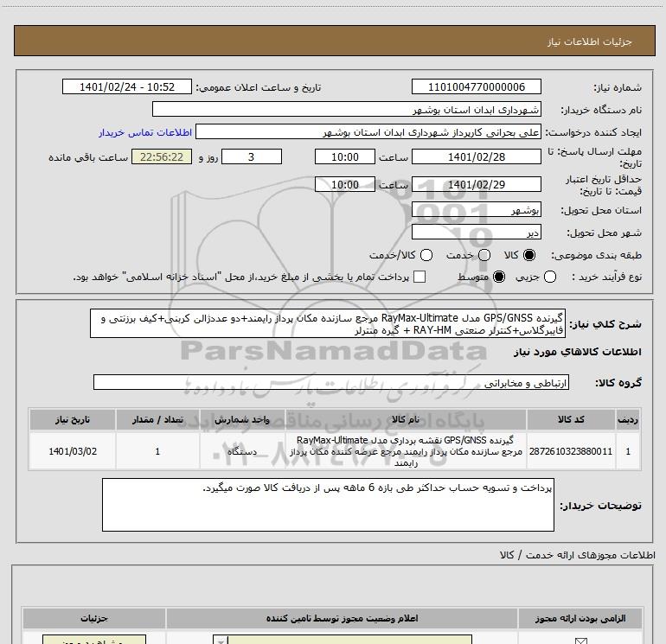
Task: Click the requester field علی بحرانی کارپرداز
Action: click(x=368, y=131)
